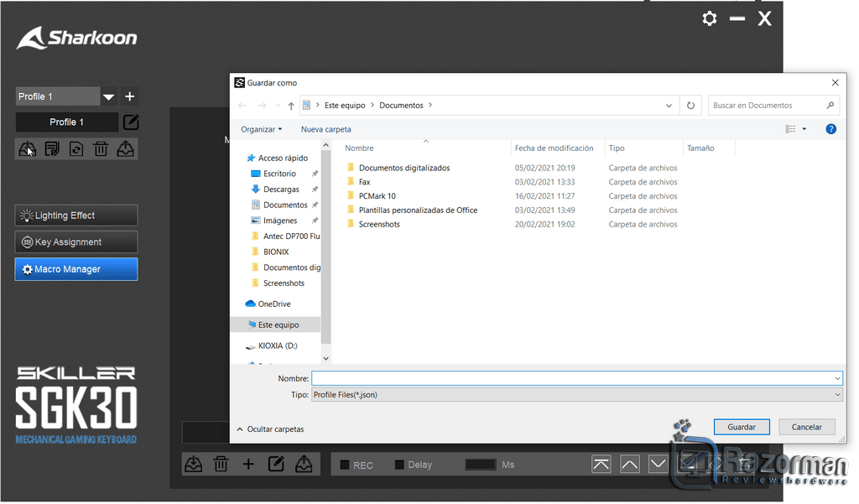Viewport: 859px width, 504px height.
Task: Open the Organizar menu
Action: coord(262,129)
